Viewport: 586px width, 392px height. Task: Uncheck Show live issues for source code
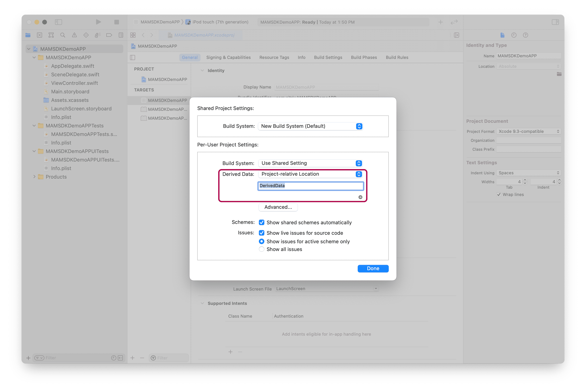pos(261,233)
